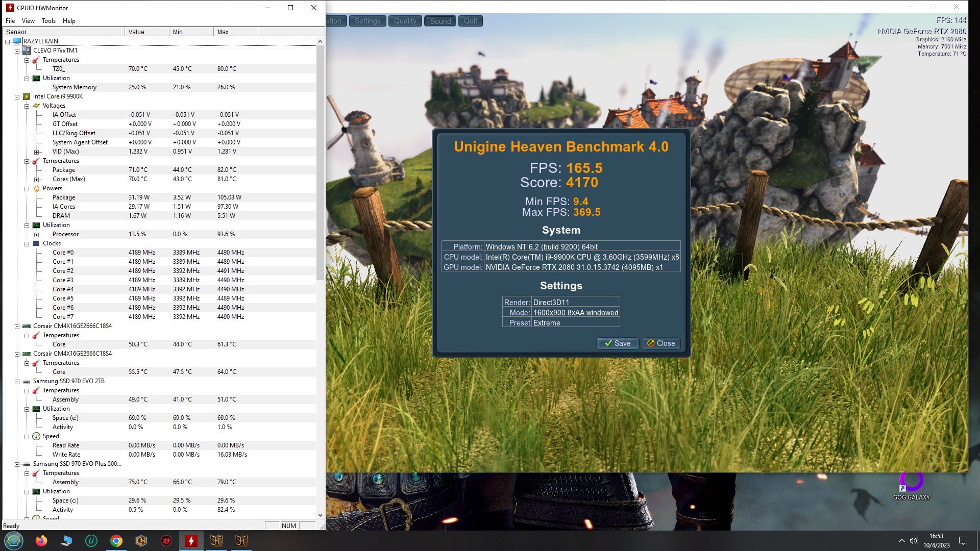Select the CPU icon beside Intel Core i9 9900K

click(27, 96)
